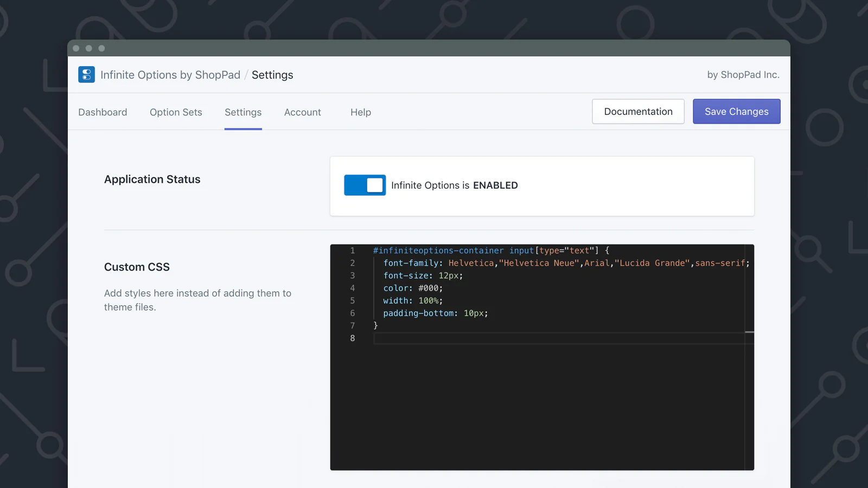Image resolution: width=868 pixels, height=488 pixels.
Task: Click the Custom CSS heading
Action: point(137,267)
